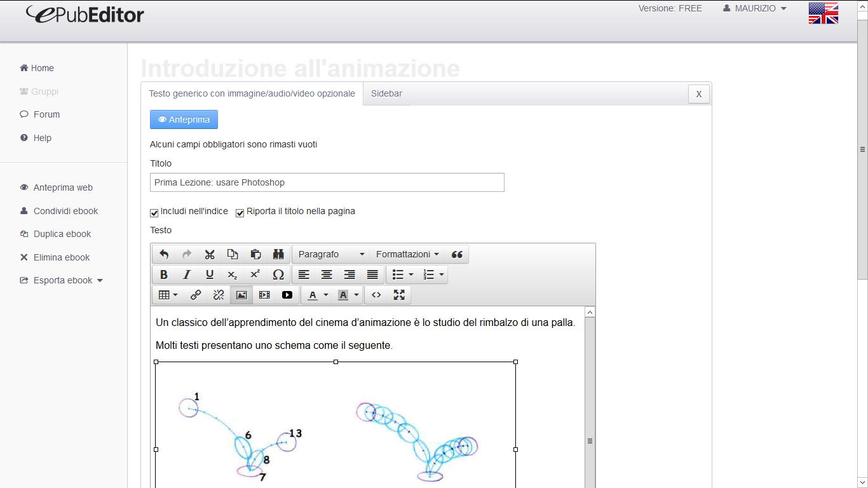Click the insert link chain icon

click(196, 295)
